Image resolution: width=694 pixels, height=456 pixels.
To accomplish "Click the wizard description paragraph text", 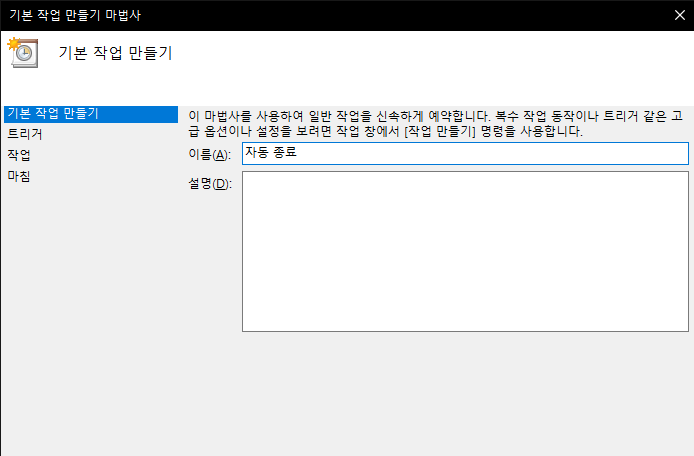I will [x=436, y=124].
